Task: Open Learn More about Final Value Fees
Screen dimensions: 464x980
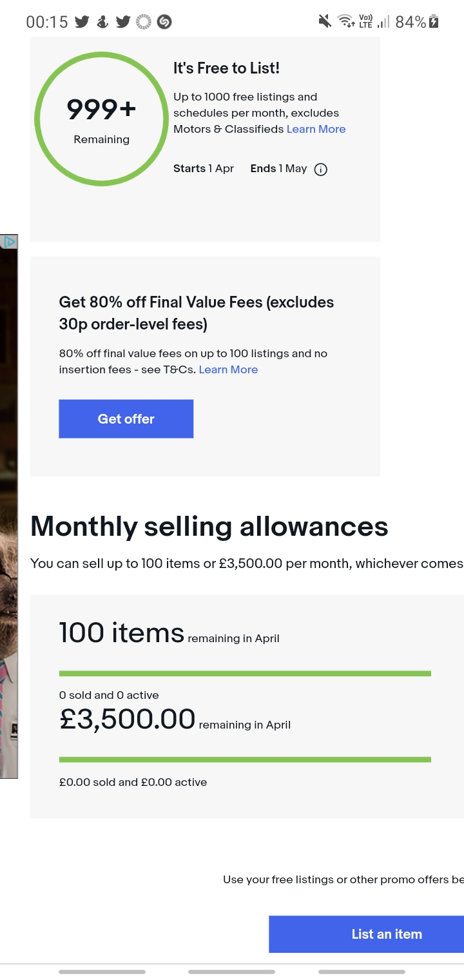Action: pos(228,369)
